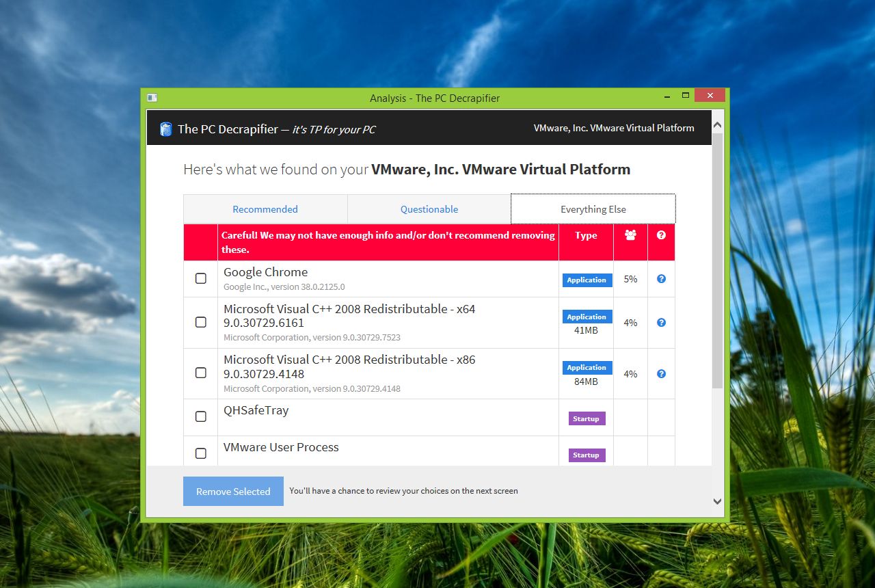Image resolution: width=875 pixels, height=588 pixels.
Task: Click version 9.0.30729.7523 publisher text
Action: coord(312,338)
